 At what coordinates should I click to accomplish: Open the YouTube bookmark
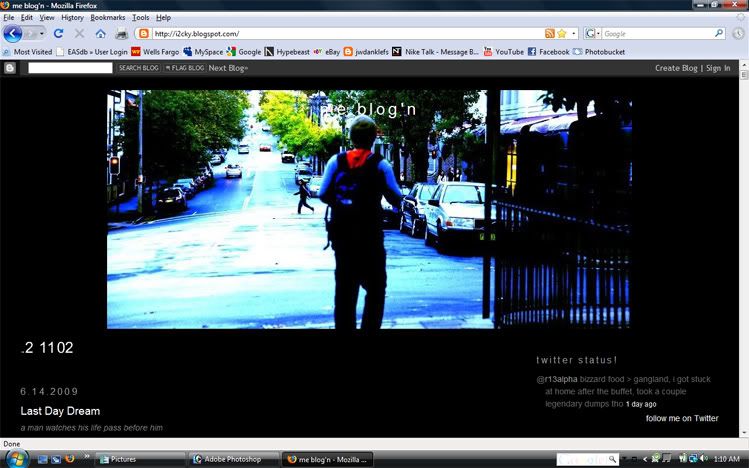coord(503,52)
